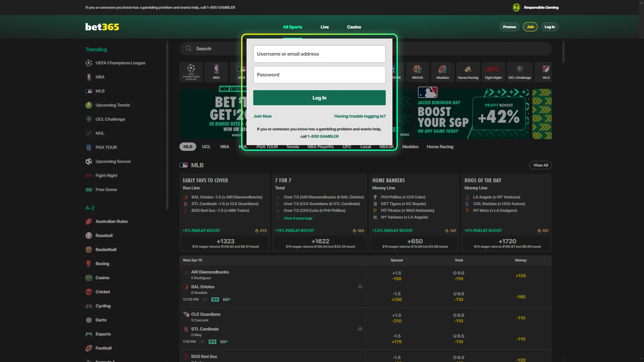Select +1323 Early Favs parlay odds

click(x=225, y=243)
